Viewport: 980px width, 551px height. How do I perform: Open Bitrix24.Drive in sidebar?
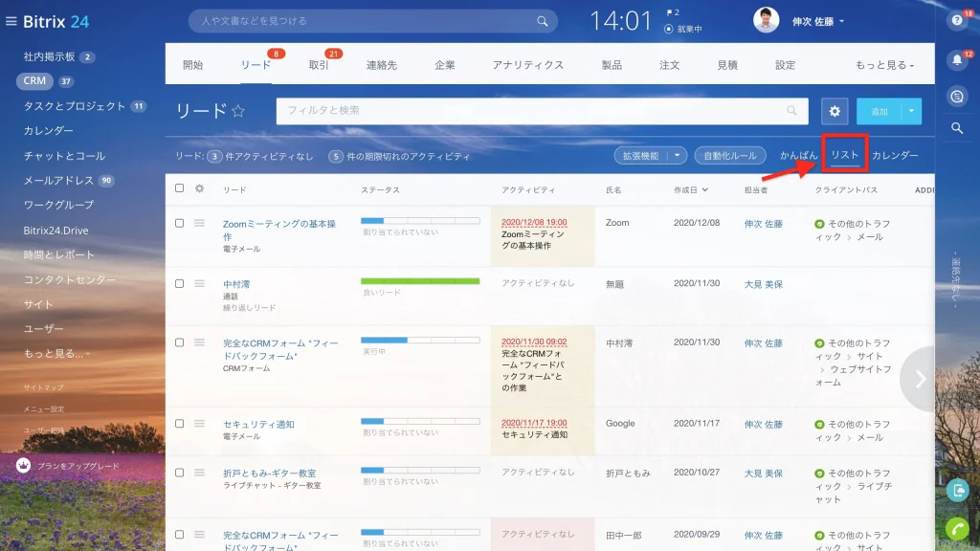click(56, 231)
